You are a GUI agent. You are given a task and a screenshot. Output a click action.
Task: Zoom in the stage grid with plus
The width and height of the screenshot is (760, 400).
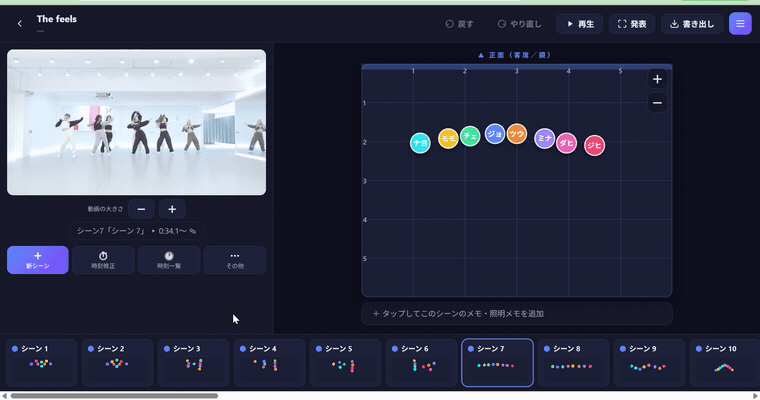click(657, 79)
